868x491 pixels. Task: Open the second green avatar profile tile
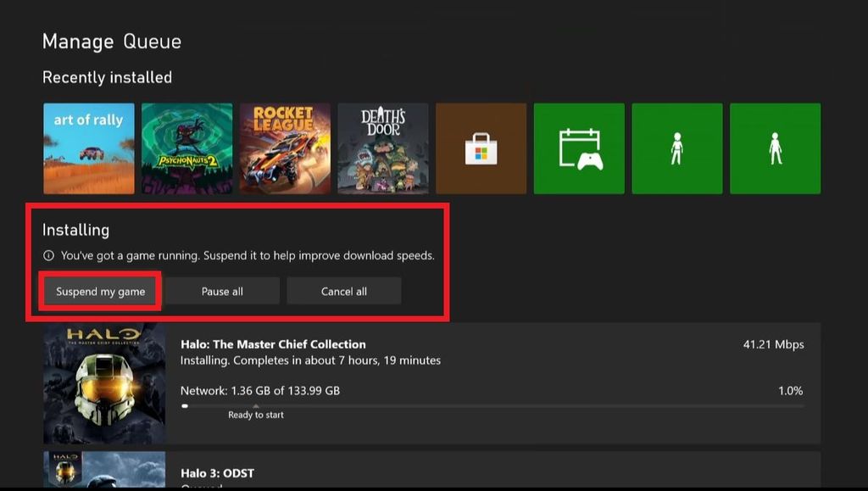point(775,148)
